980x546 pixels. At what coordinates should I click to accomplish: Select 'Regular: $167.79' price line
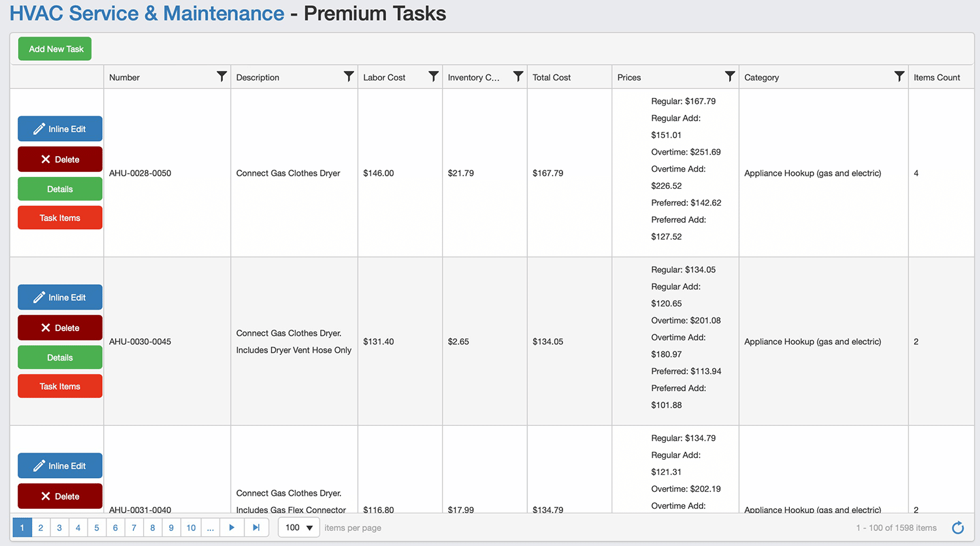[683, 101]
